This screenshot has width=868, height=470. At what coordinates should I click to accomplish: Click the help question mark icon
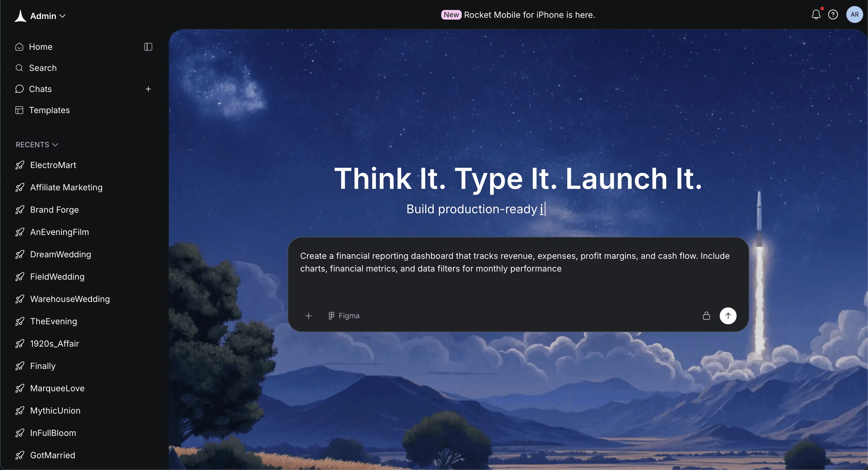tap(833, 14)
